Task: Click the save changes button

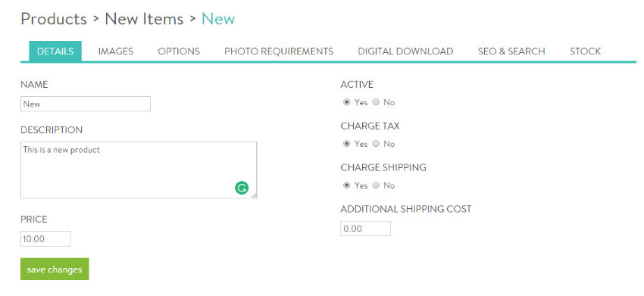Action: [55, 269]
